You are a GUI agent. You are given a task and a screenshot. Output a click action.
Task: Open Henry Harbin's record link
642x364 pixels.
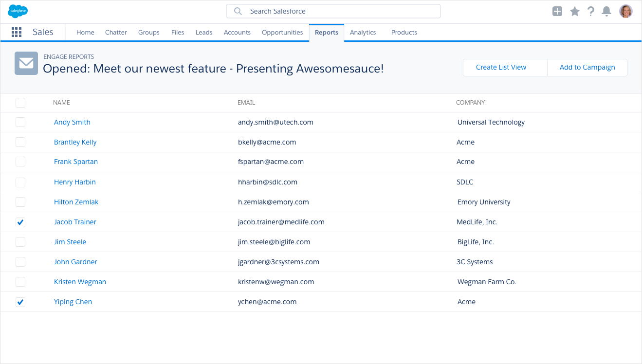point(75,182)
